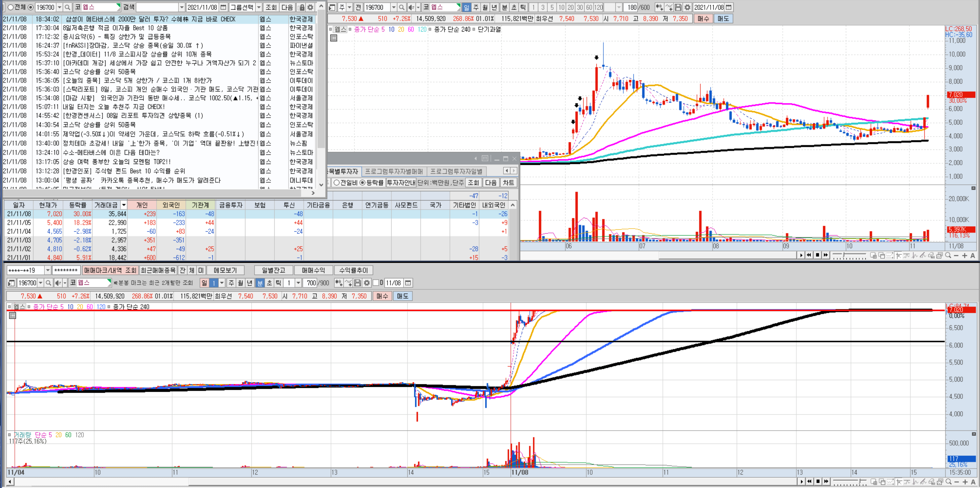Image resolution: width=980 pixels, height=488 pixels.
Task: Open the calendar picker at the upper chart date
Action: tap(729, 7)
